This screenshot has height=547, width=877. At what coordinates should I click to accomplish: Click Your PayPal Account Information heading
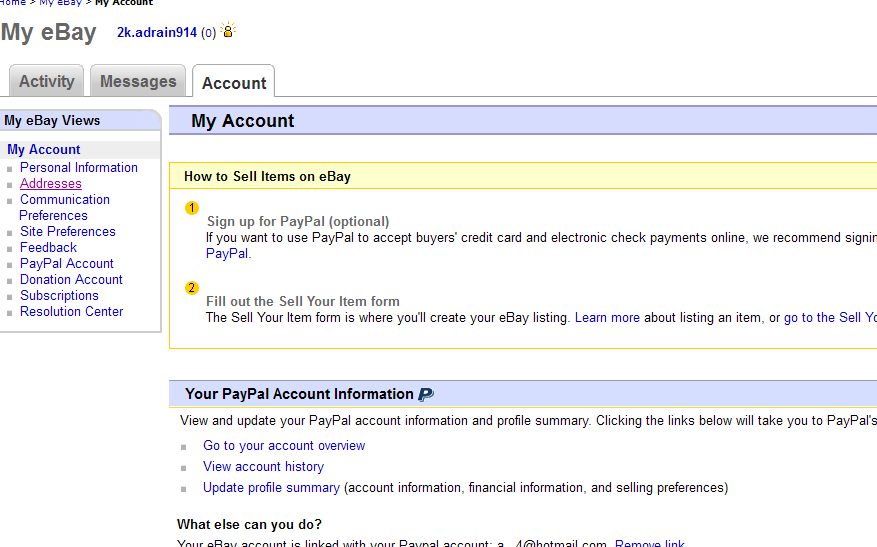pyautogui.click(x=299, y=394)
